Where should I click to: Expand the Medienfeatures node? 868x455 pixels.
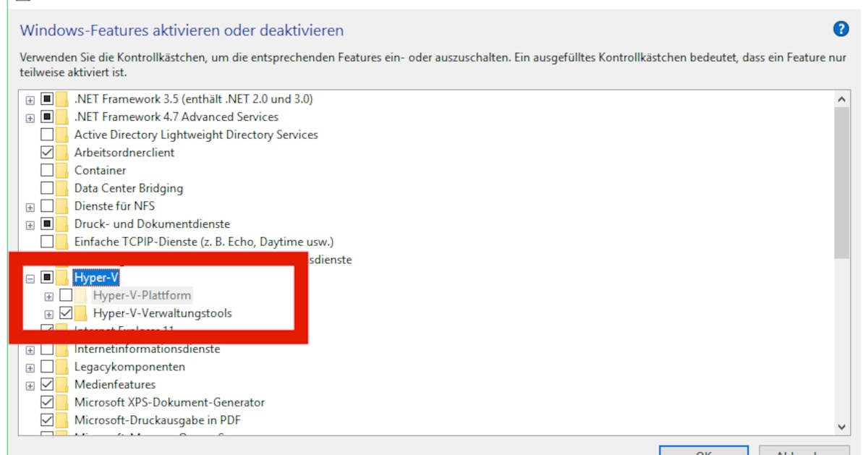[x=30, y=385]
